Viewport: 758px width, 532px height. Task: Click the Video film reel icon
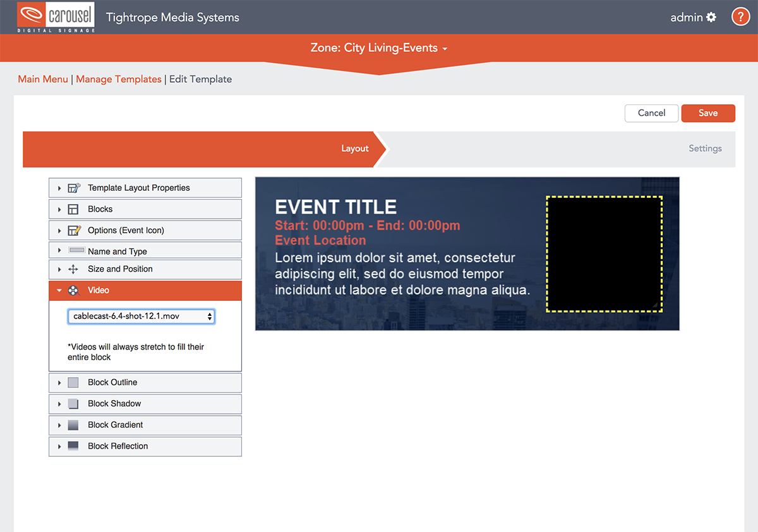tap(73, 291)
